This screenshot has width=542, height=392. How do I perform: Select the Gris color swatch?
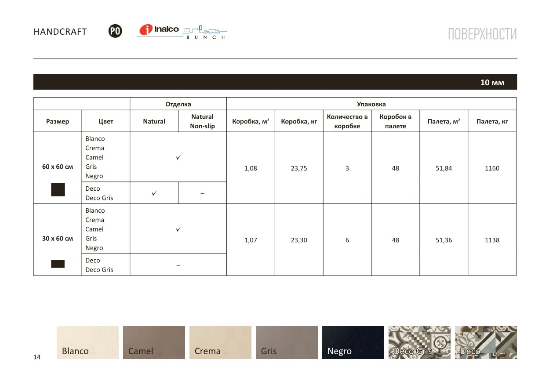tap(287, 342)
